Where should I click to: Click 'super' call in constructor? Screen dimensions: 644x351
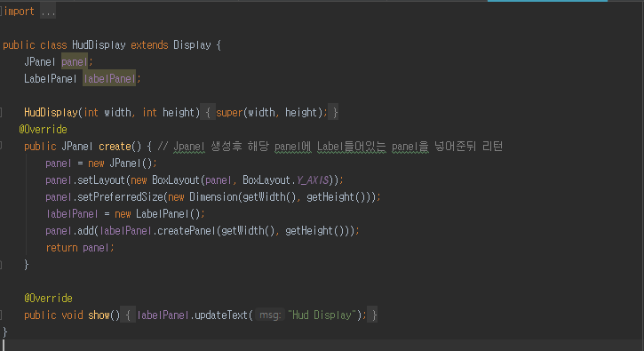click(229, 113)
